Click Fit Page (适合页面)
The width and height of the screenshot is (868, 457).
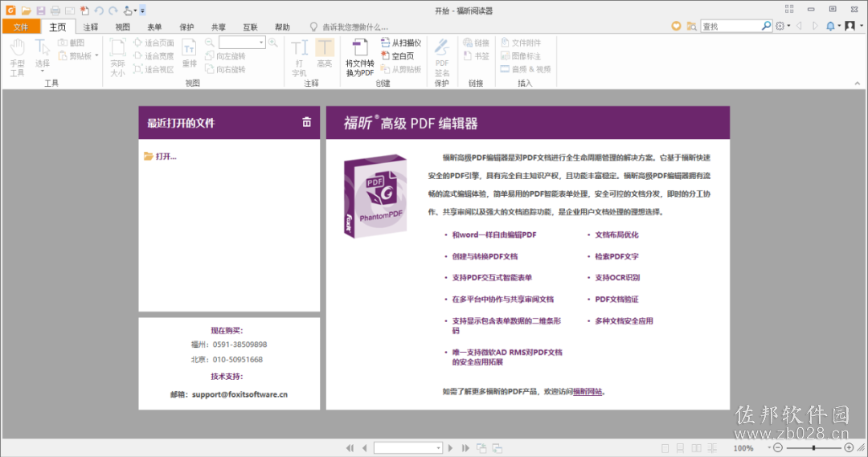point(154,43)
